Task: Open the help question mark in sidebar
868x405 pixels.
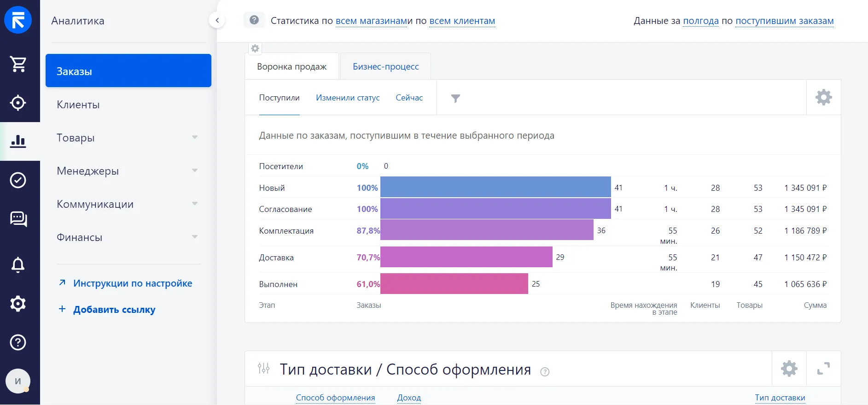Action: pyautogui.click(x=18, y=342)
